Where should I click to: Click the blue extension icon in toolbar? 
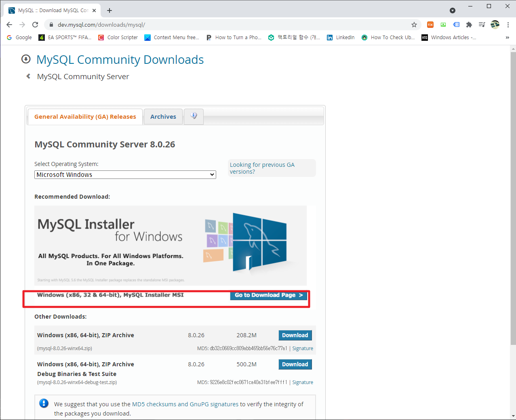[x=456, y=25]
